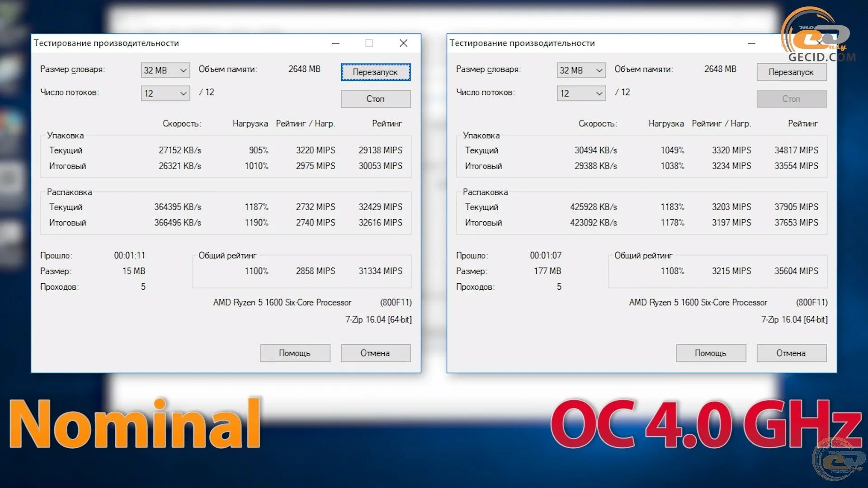Minimize the left benchmark window

tap(335, 43)
